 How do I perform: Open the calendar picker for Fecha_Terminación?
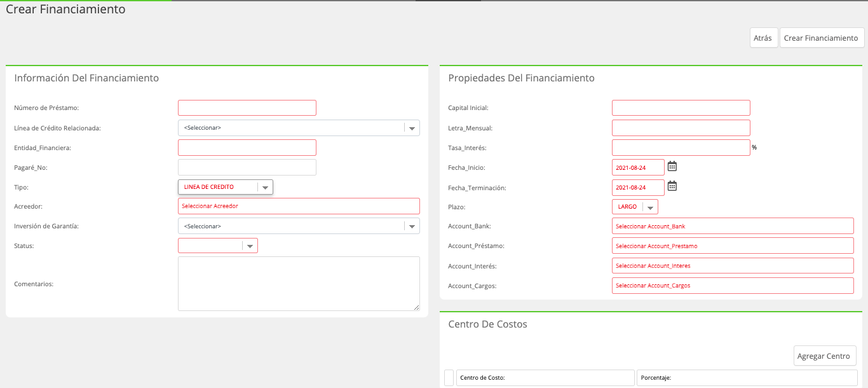[x=672, y=186]
